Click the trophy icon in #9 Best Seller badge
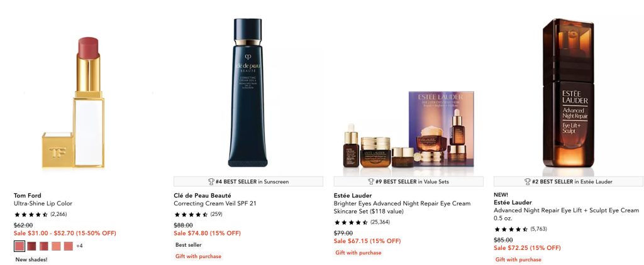 (x=371, y=181)
